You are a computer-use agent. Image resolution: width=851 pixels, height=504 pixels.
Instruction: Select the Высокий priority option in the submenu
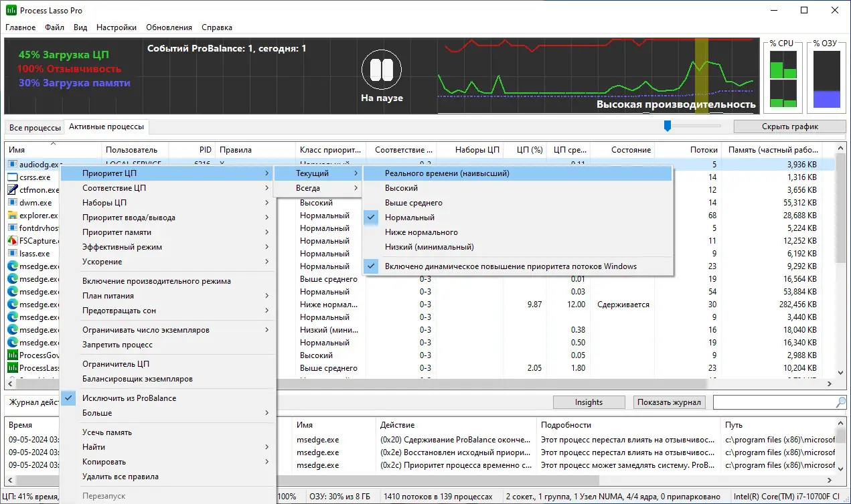(517, 188)
